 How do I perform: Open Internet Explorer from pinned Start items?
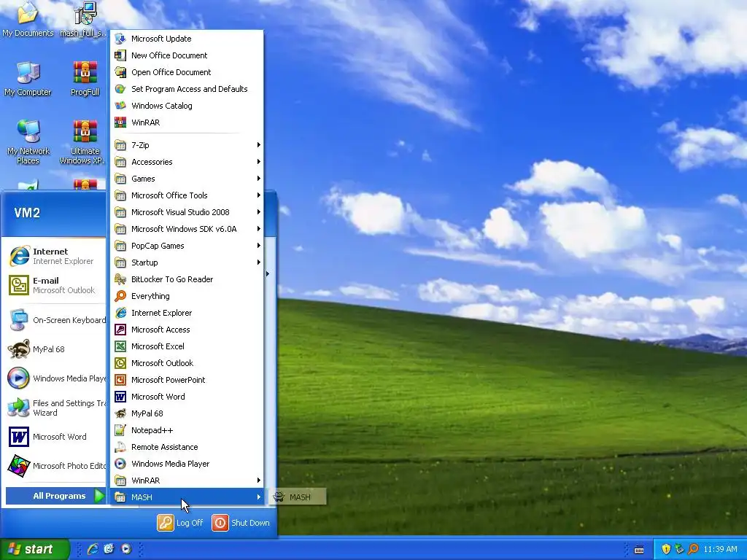[55, 256]
